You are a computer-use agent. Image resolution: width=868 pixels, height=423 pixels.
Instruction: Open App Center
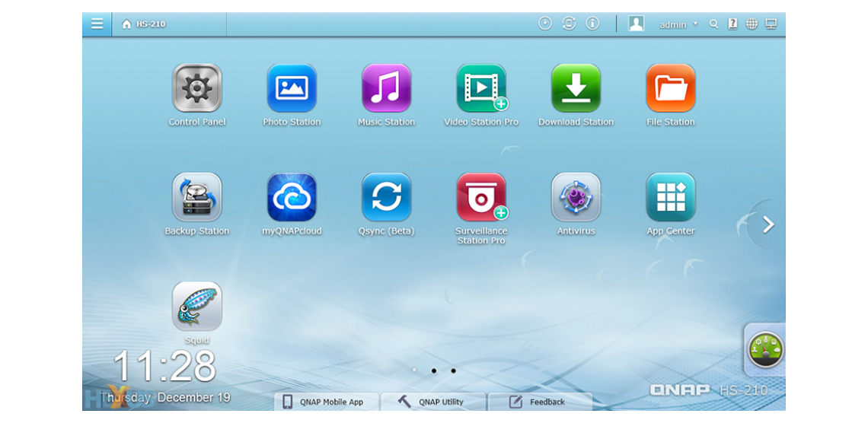point(671,197)
